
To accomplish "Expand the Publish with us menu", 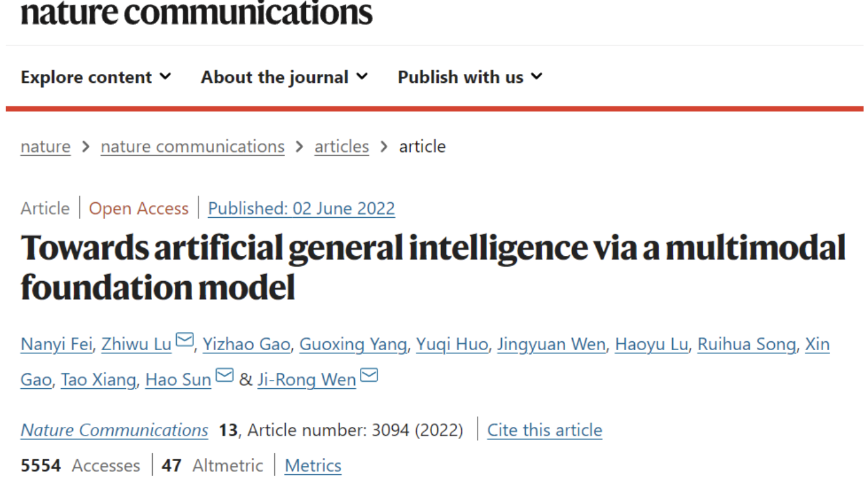I will pyautogui.click(x=470, y=77).
